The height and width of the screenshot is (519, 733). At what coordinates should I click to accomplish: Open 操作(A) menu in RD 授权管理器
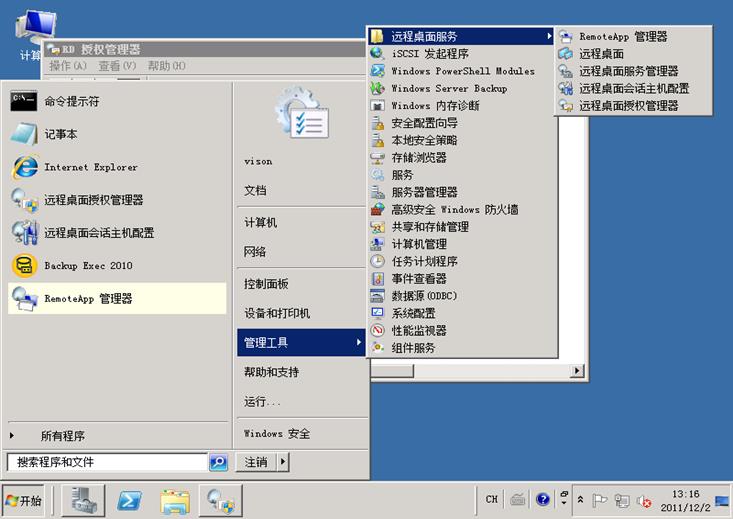(x=68, y=66)
